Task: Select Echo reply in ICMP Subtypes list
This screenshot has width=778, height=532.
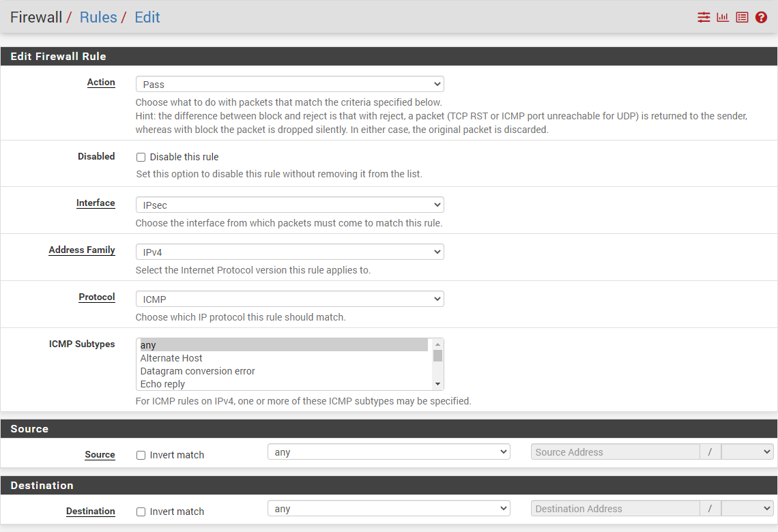Action: (x=162, y=384)
